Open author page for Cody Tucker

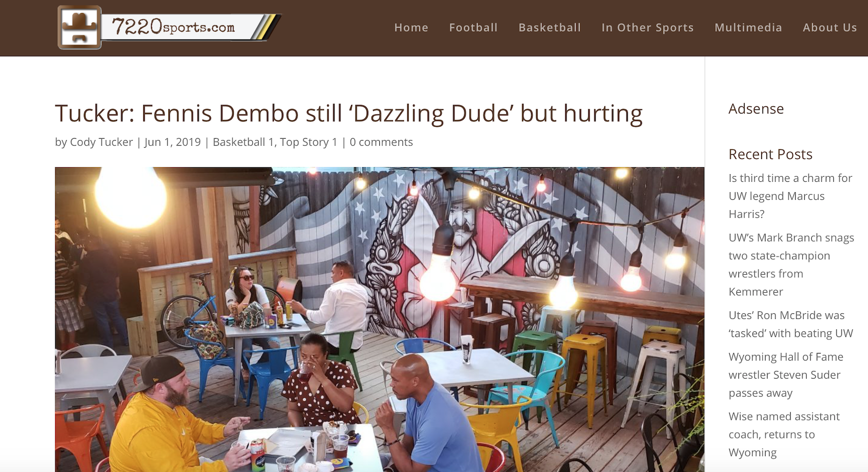(101, 142)
